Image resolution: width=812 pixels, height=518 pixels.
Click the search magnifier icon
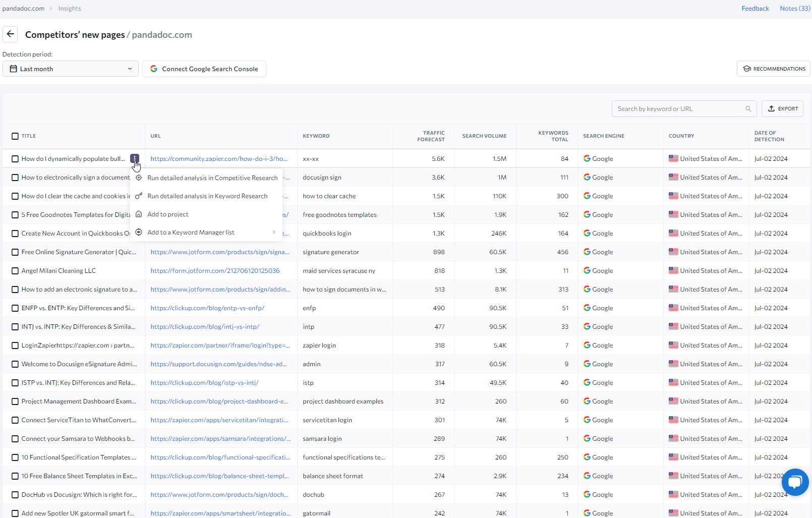coord(748,109)
